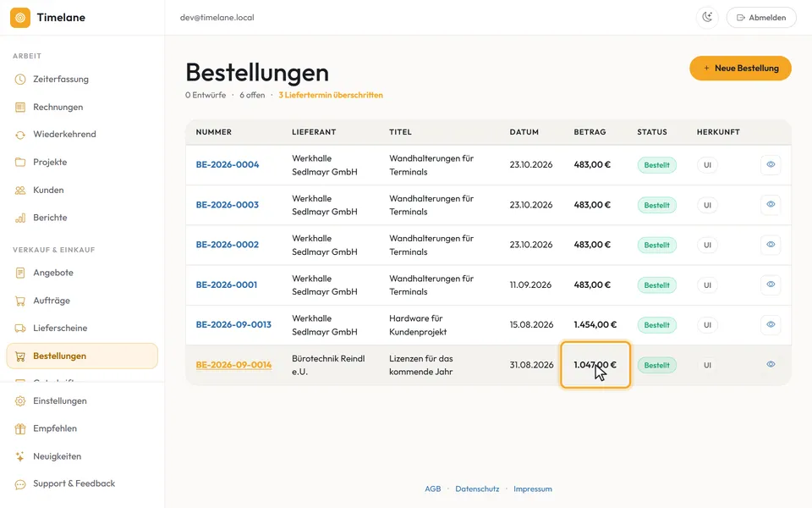The width and height of the screenshot is (812, 508).
Task: View order BE-2026-0001 via eye icon
Action: tap(771, 284)
